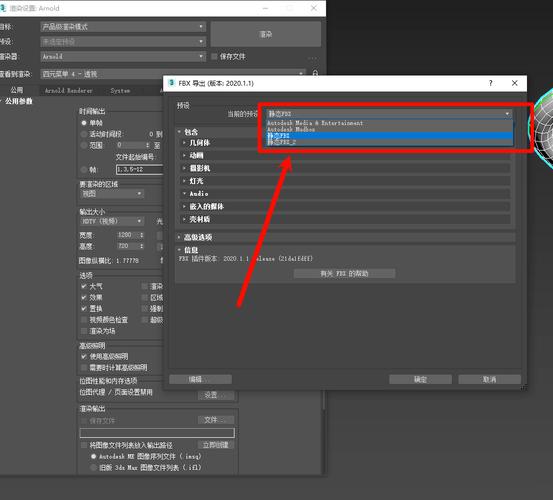Click the render output file path field

click(157, 433)
